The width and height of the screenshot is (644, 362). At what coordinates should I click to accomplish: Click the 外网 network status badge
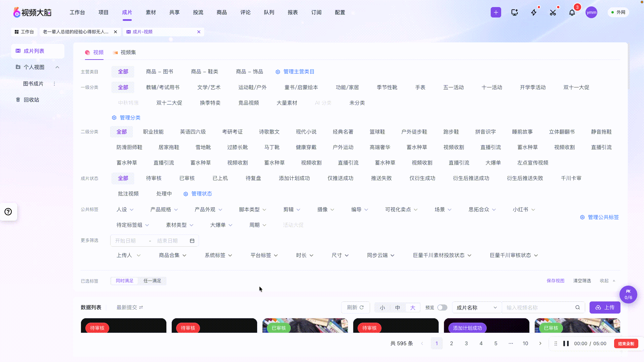(x=618, y=12)
